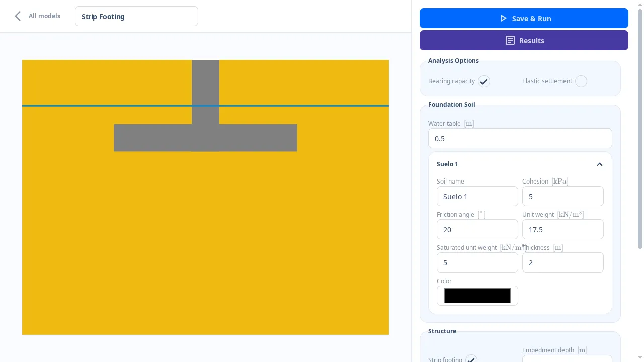
Task: Click the Analysis Options heading
Action: [453, 61]
